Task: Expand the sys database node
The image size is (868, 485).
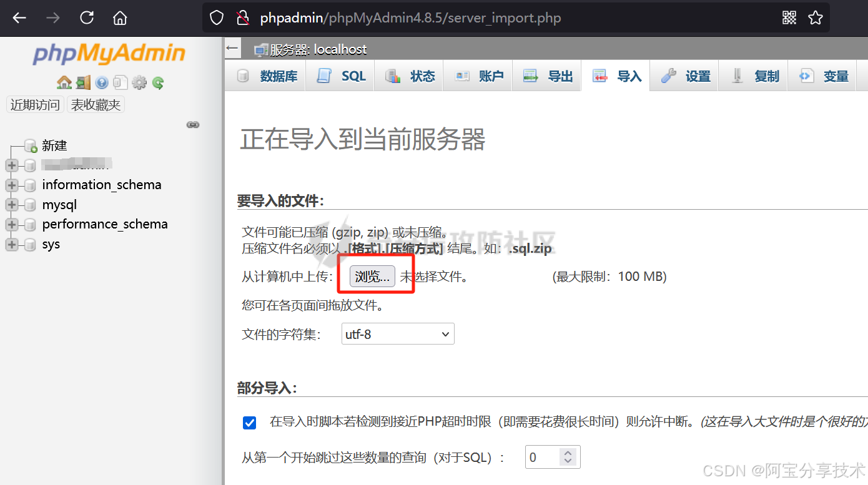Action: coord(11,244)
